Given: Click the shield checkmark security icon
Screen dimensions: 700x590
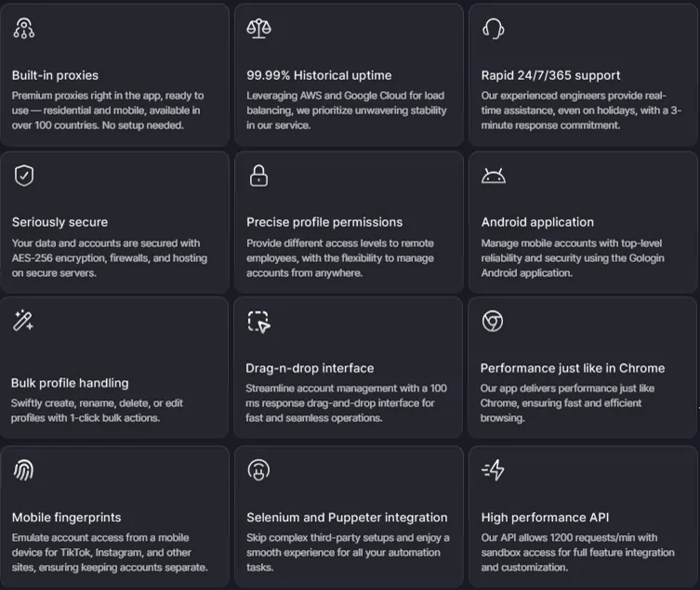Looking at the screenshot, I should [24, 176].
